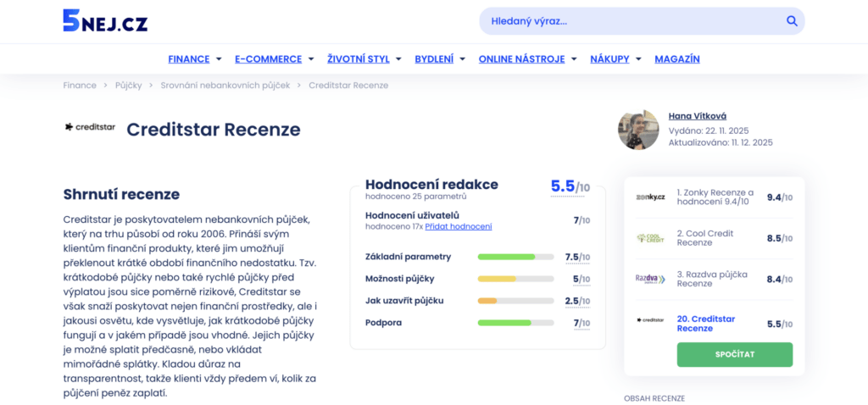Open the Hana Vitková author link
The image size is (868, 405).
click(x=697, y=116)
